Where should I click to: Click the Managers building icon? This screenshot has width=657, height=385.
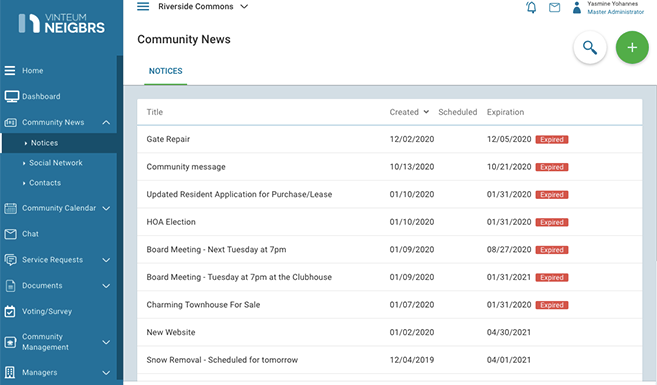pos(10,372)
